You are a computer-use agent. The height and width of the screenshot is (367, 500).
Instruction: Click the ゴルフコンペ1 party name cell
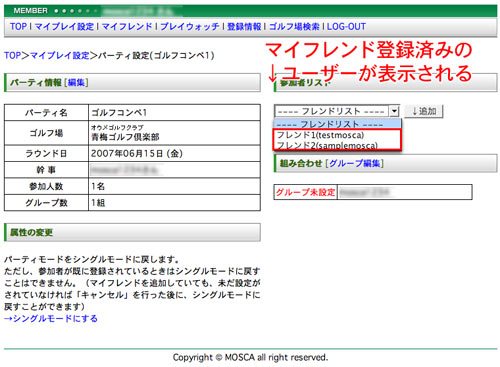[x=174, y=113]
